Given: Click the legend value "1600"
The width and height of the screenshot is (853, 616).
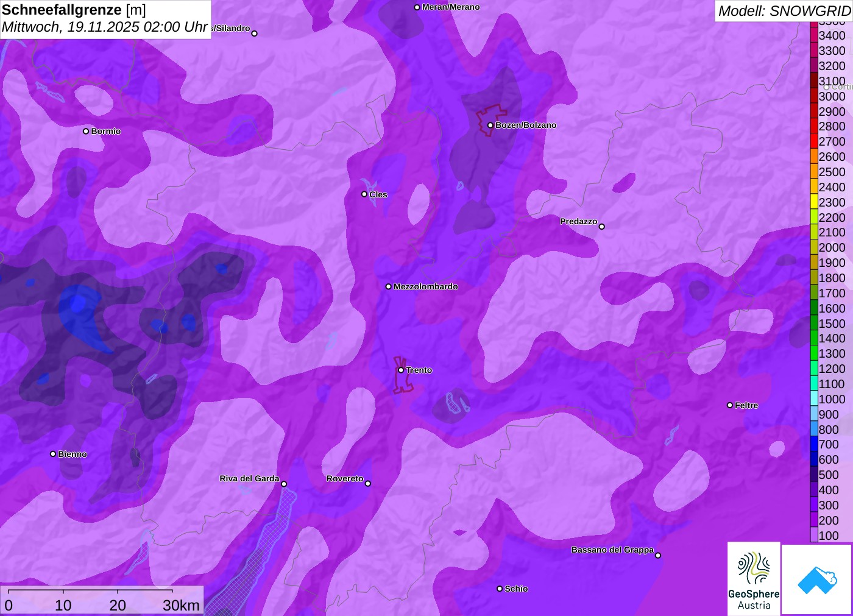Looking at the screenshot, I should point(832,308).
